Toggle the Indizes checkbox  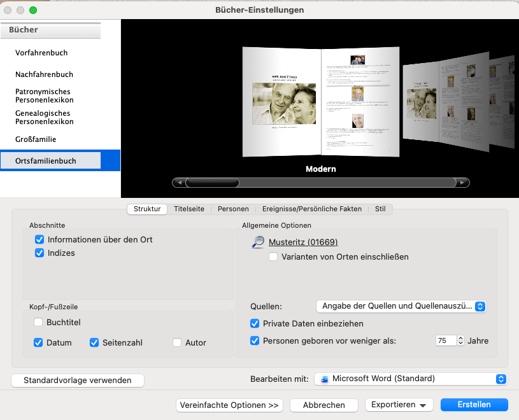click(39, 253)
